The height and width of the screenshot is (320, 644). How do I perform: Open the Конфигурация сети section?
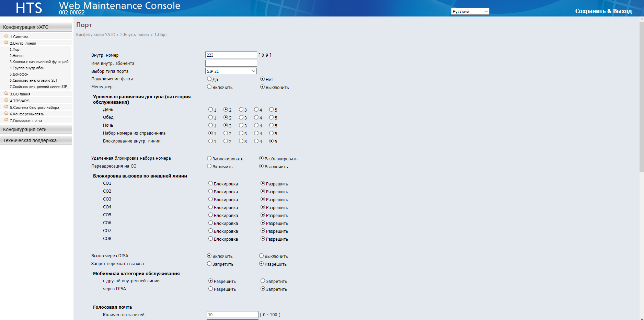pos(36,129)
